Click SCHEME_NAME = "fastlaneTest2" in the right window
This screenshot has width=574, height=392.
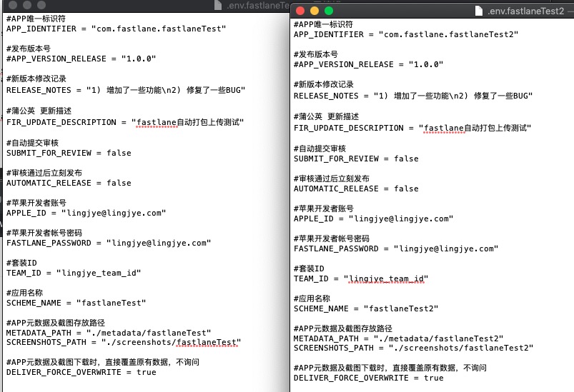tap(366, 309)
